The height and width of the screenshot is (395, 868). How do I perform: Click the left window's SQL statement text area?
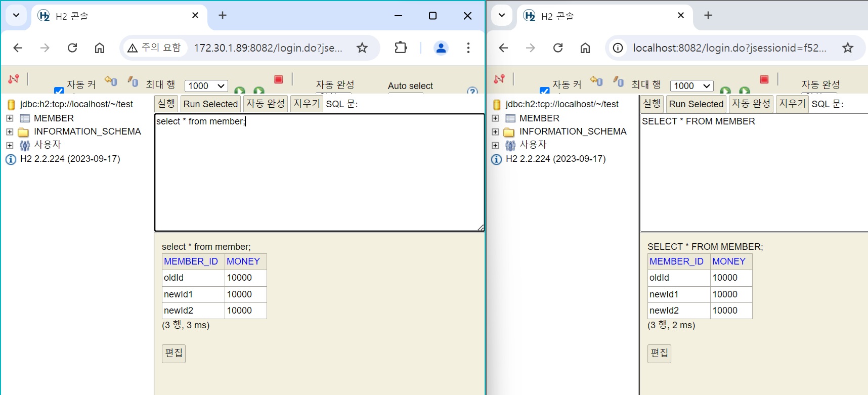[x=319, y=172]
